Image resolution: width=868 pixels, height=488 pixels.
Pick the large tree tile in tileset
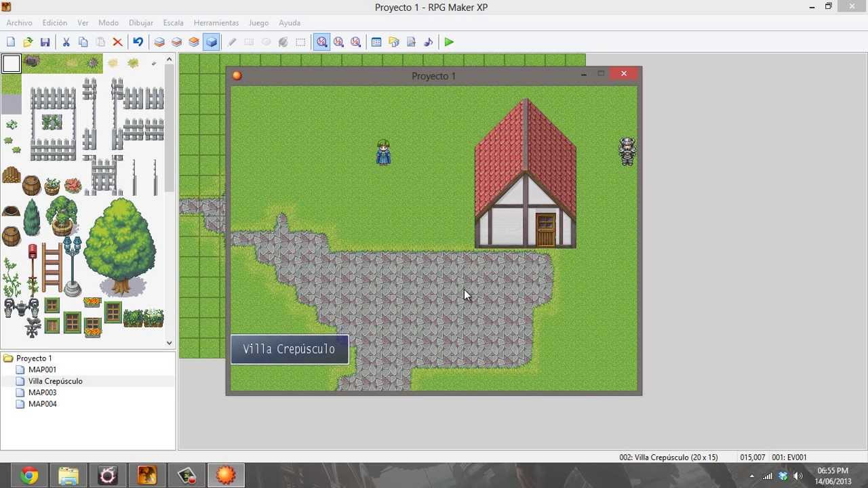(x=120, y=247)
